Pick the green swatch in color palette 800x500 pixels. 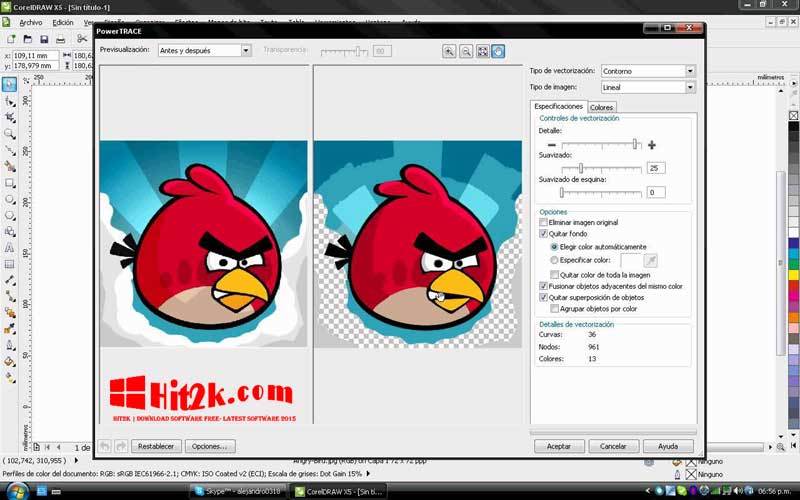pos(794,264)
